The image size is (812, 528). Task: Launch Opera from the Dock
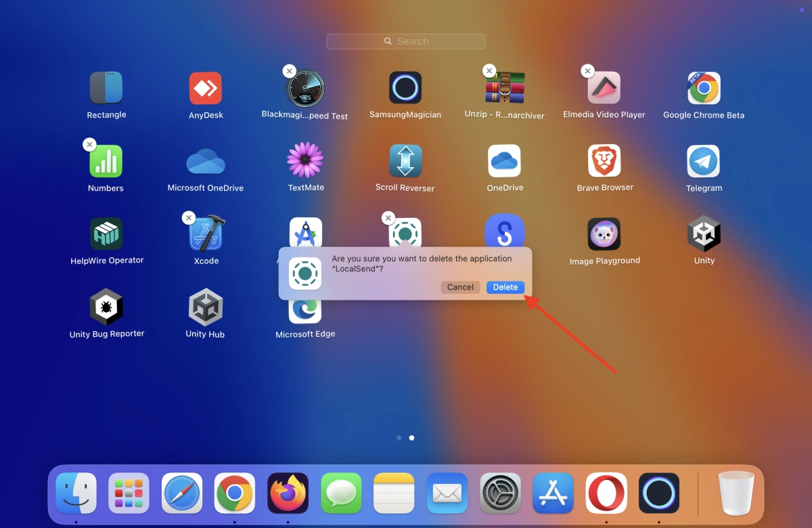point(606,493)
